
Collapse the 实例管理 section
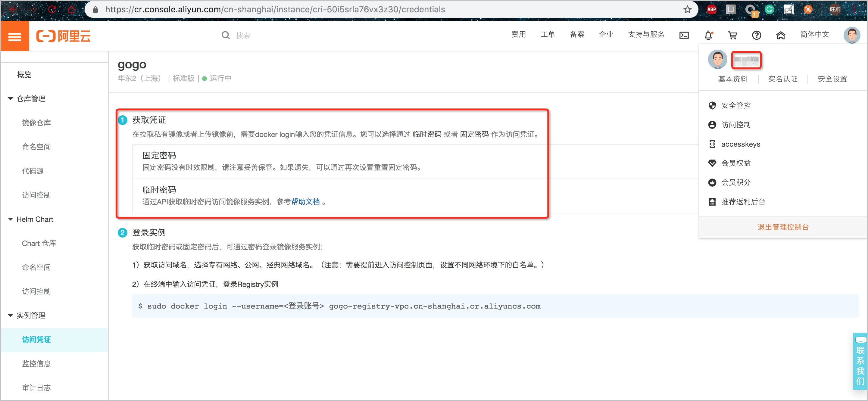point(11,316)
